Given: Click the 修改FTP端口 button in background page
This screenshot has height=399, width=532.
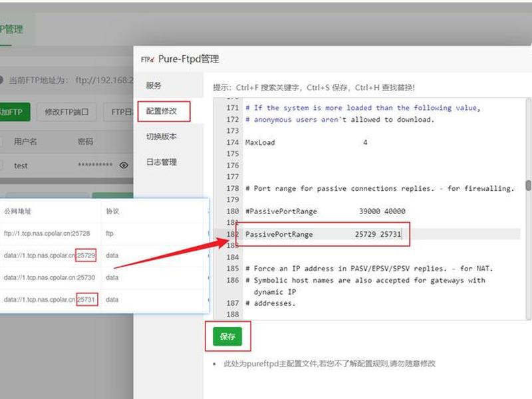Looking at the screenshot, I should [66, 112].
